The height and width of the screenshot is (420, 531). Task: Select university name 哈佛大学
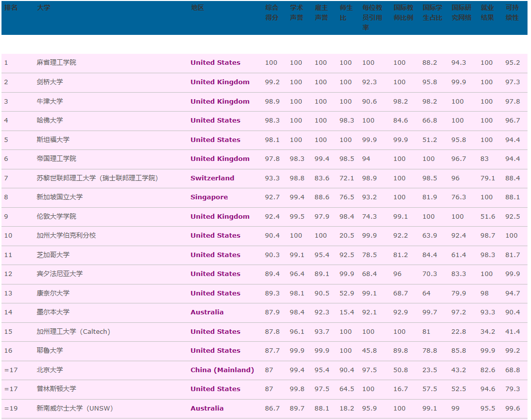pos(50,120)
